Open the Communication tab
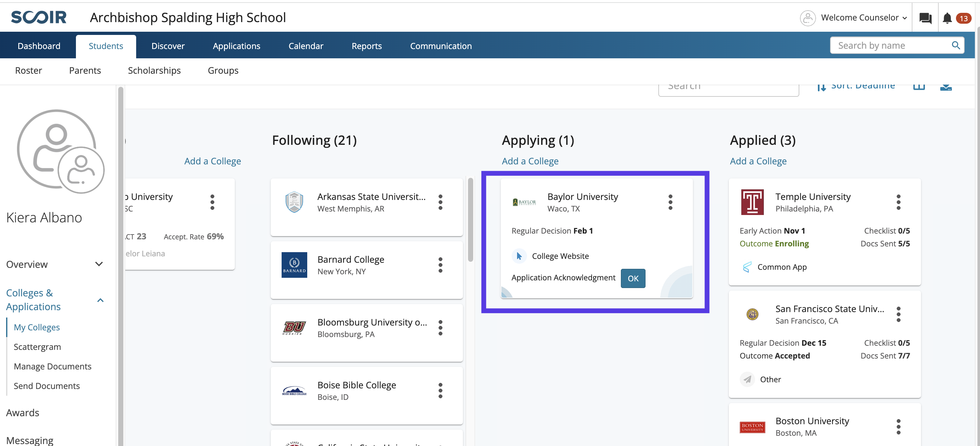980x446 pixels. click(441, 46)
